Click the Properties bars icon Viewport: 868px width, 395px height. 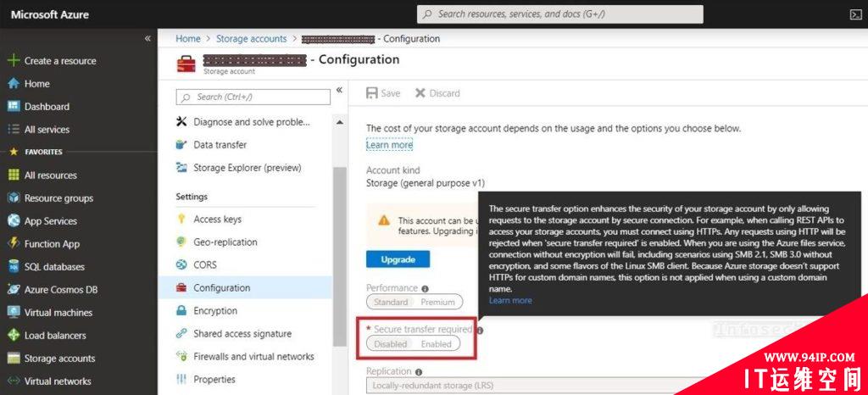(181, 379)
